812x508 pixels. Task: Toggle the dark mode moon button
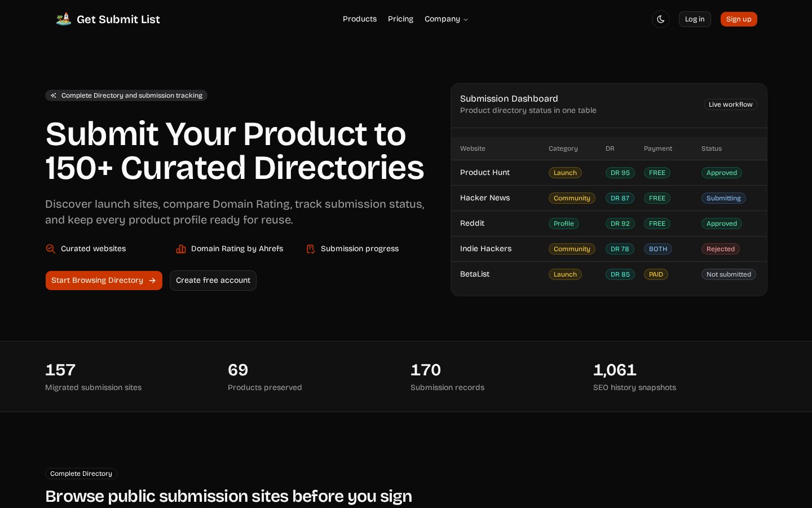(x=661, y=19)
